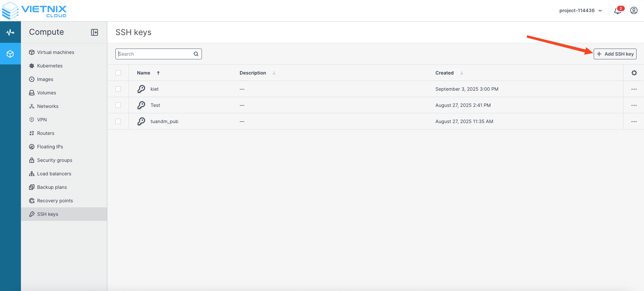644x291 pixels.
Task: Open the notifications bell
Action: click(x=617, y=11)
